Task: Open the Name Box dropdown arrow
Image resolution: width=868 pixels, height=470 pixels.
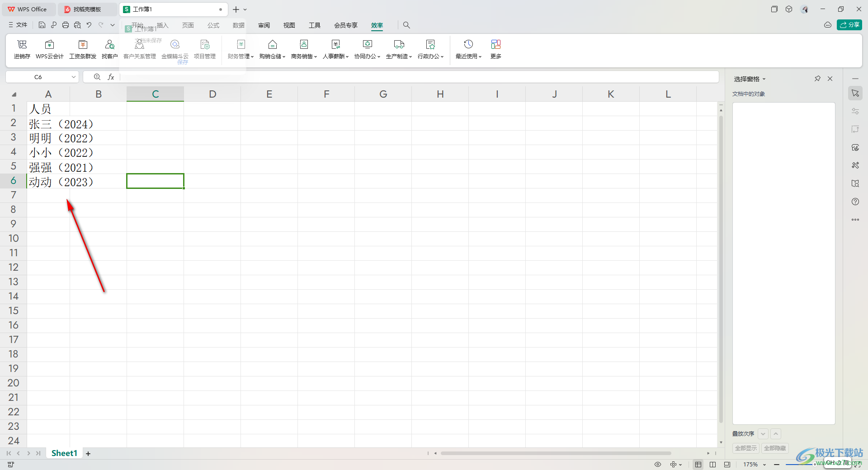Action: point(74,77)
